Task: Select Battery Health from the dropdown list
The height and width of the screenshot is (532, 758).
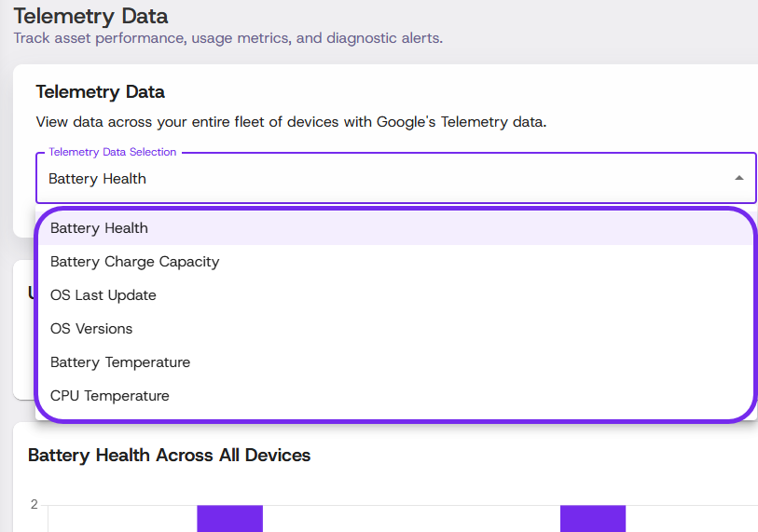Action: click(x=99, y=228)
